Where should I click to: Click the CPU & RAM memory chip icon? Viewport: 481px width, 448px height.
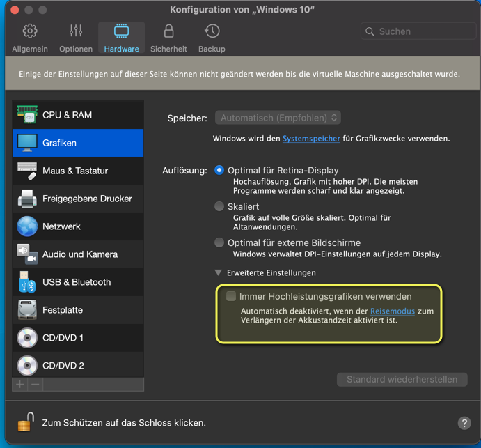pos(27,114)
